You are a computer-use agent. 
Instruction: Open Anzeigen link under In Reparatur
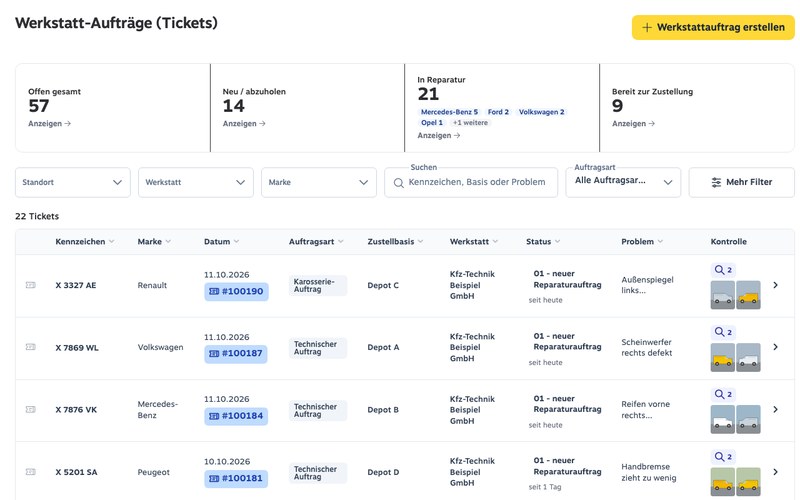(x=439, y=135)
